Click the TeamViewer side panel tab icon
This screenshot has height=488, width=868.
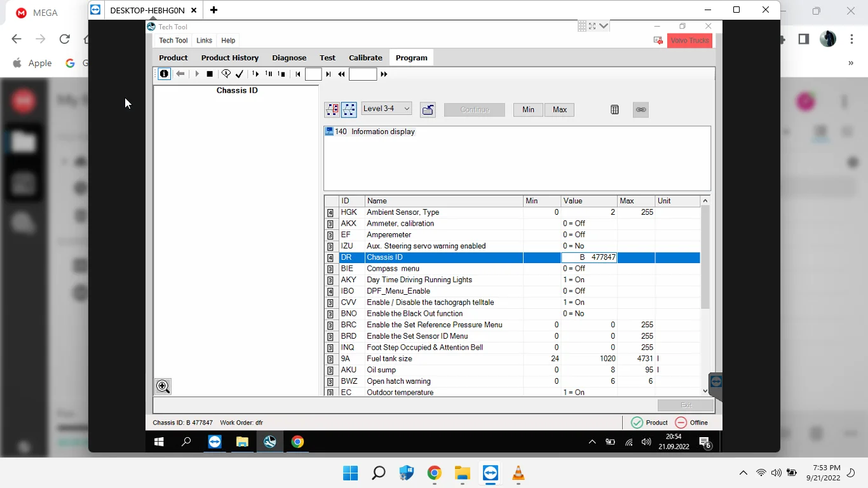pos(715,383)
